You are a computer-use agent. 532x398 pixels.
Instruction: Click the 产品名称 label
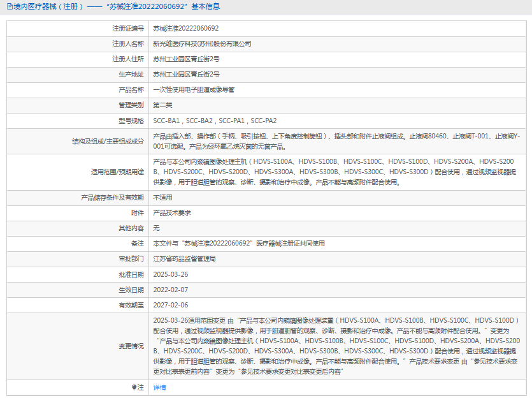tap(131, 90)
